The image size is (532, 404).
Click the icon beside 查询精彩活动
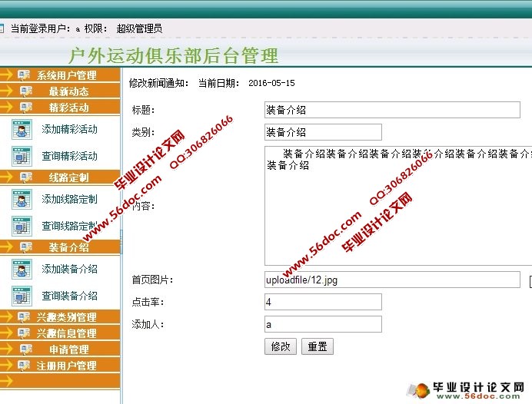[21, 156]
